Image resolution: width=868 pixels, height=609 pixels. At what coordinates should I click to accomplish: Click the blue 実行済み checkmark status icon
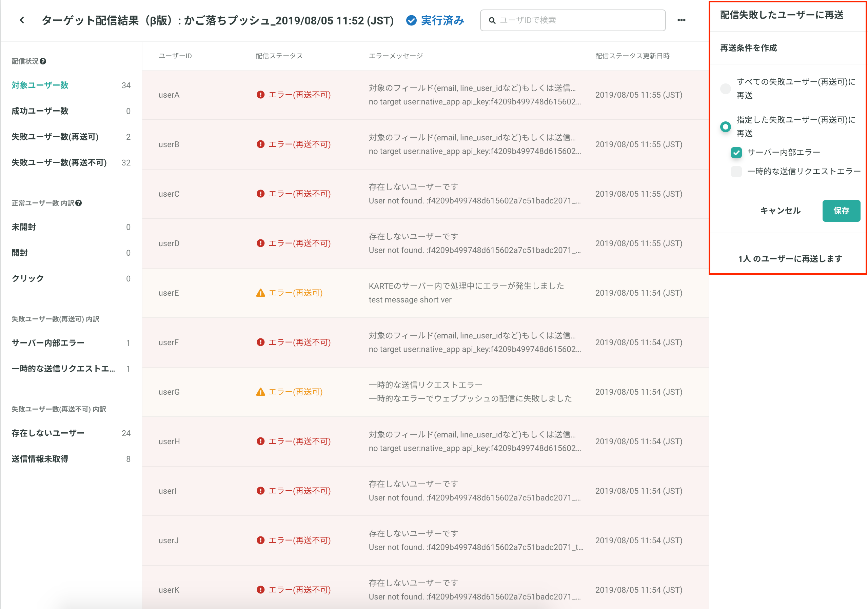click(x=411, y=20)
